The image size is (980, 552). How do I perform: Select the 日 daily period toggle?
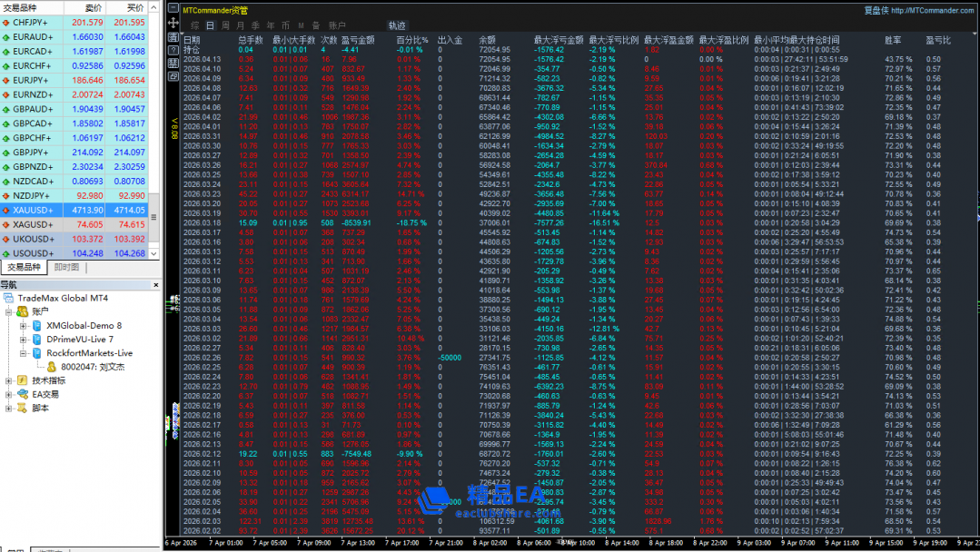[x=211, y=25]
